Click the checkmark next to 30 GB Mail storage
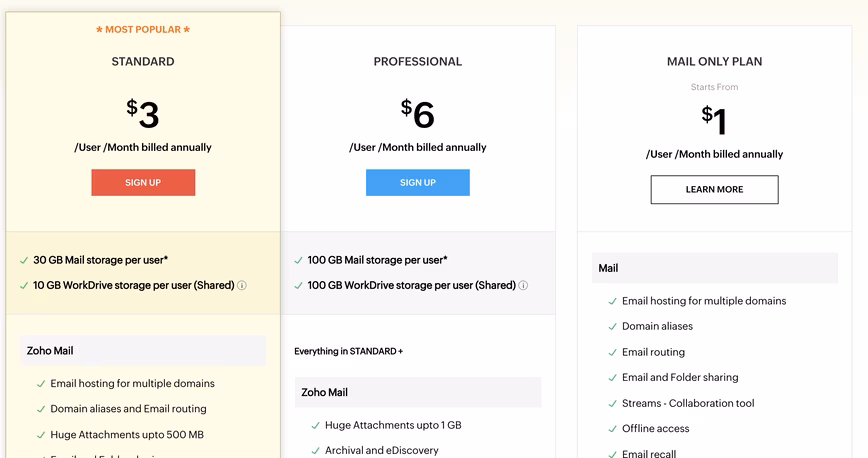Screen dimensions: 868x458 [24, 260]
